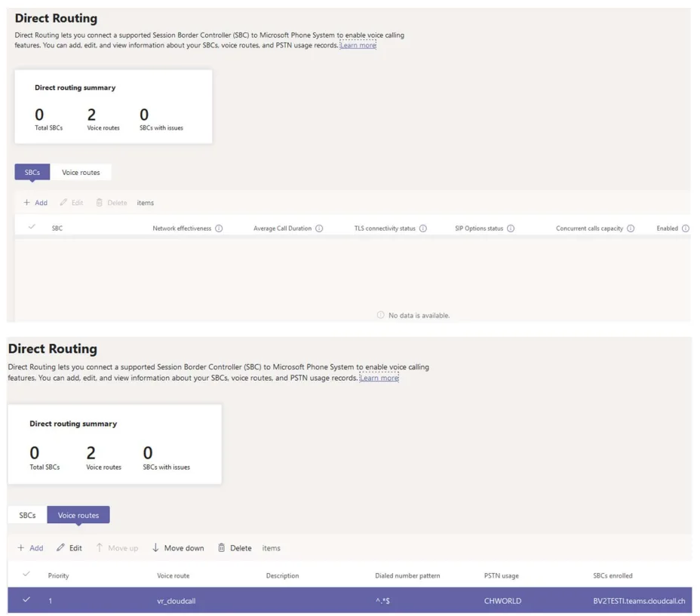Switch to the unselected SBCs tab
This screenshot has height=616, width=700.
click(27, 516)
